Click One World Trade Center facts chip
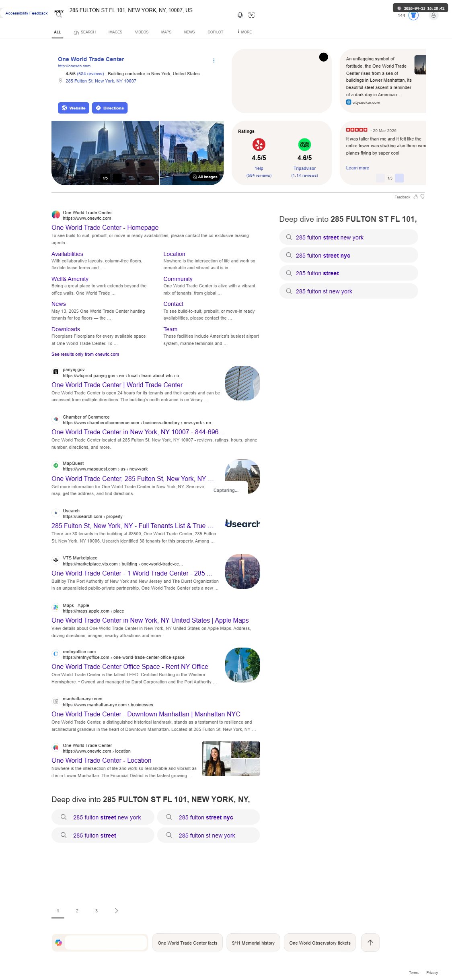Viewport: 452px width, 980px height. click(187, 943)
